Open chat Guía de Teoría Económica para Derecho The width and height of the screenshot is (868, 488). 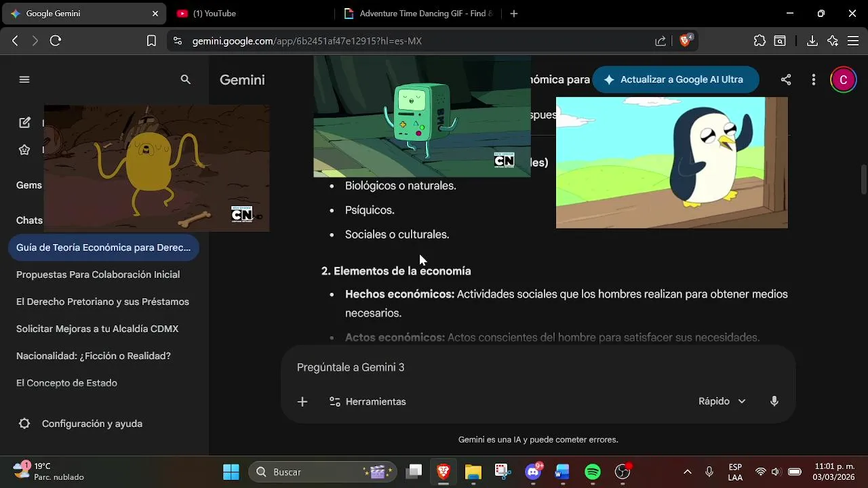point(104,247)
